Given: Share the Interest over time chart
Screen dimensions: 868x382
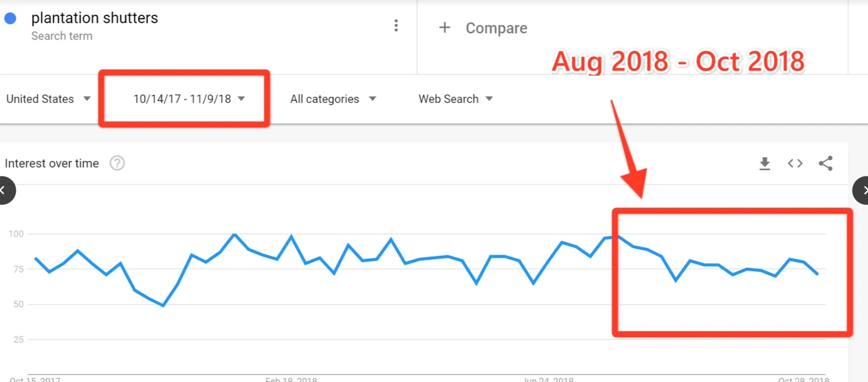Looking at the screenshot, I should tap(826, 163).
